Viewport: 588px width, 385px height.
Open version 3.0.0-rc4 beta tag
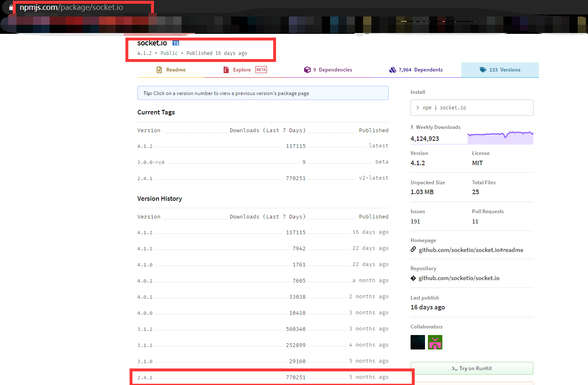point(151,162)
